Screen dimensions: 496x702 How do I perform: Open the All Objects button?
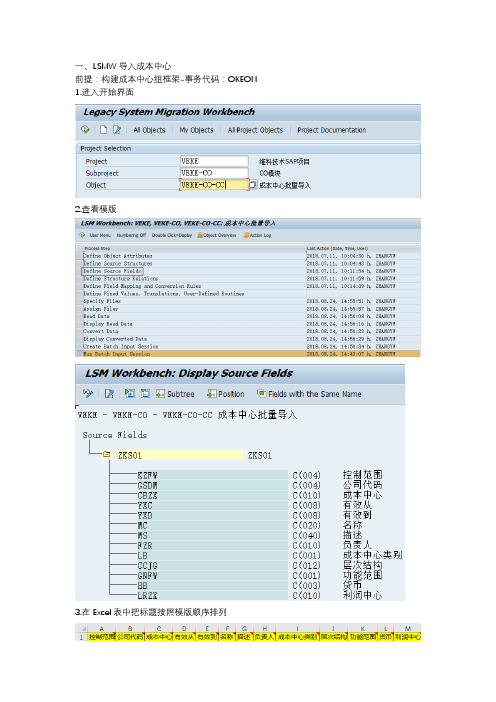pos(149,130)
